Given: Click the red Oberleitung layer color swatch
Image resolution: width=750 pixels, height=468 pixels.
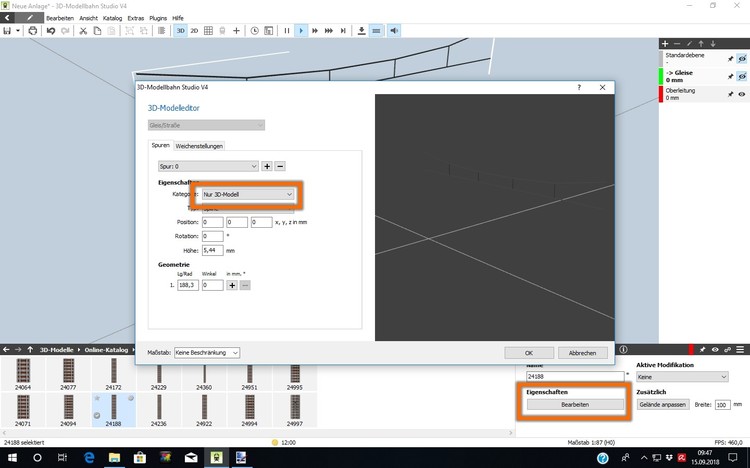Looking at the screenshot, I should (x=661, y=94).
